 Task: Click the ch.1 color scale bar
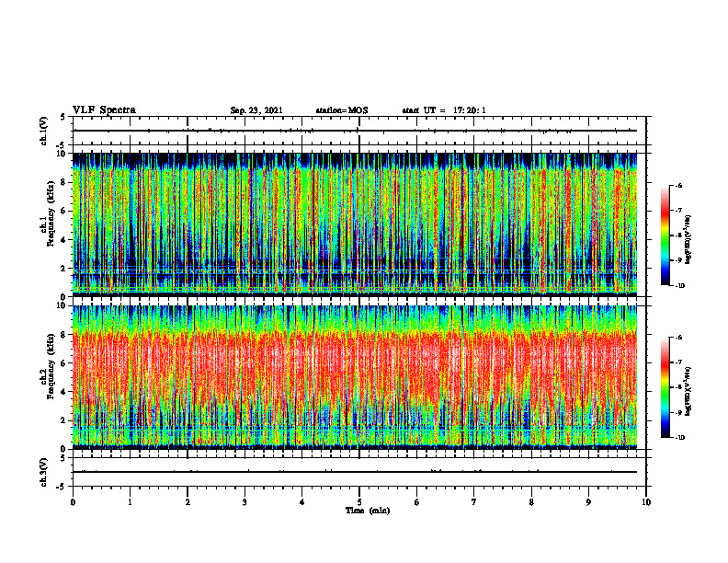pyautogui.click(x=665, y=236)
